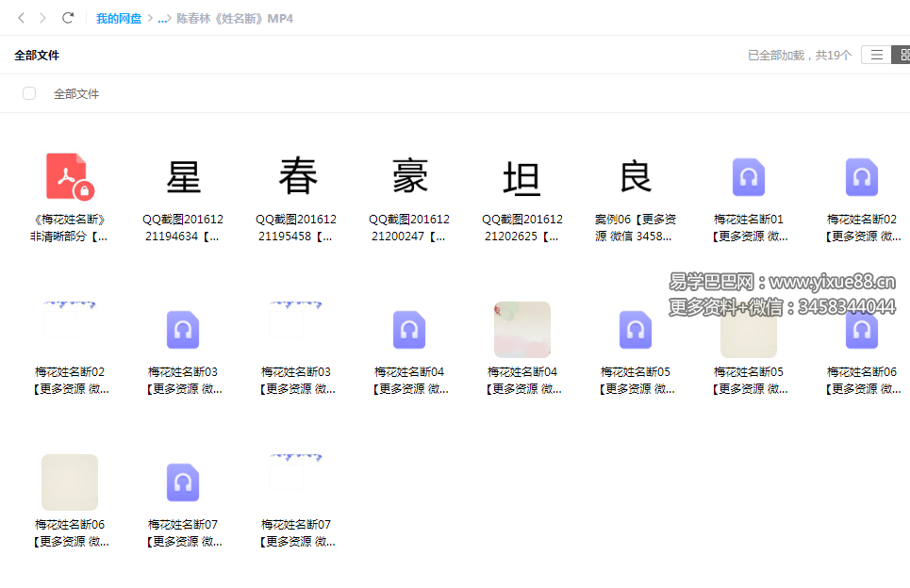
Task: Switch to list view layout
Action: pos(876,54)
